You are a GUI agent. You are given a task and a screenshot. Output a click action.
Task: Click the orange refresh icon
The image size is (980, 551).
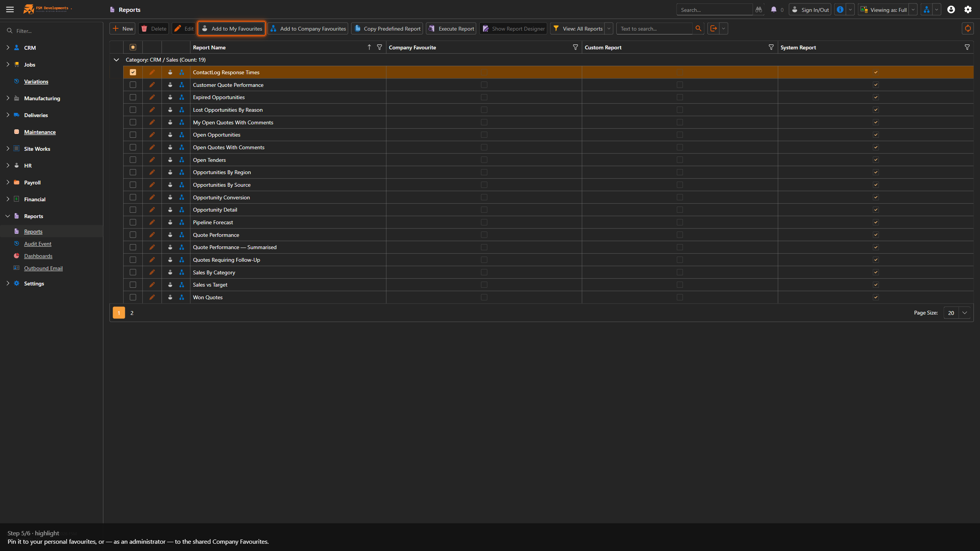coord(968,28)
